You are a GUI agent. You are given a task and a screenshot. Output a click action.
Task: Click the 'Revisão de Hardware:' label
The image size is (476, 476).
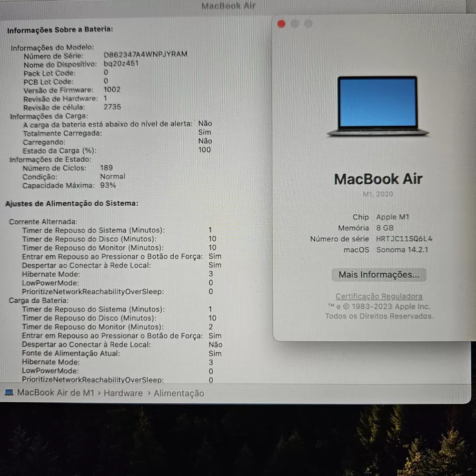point(61,99)
